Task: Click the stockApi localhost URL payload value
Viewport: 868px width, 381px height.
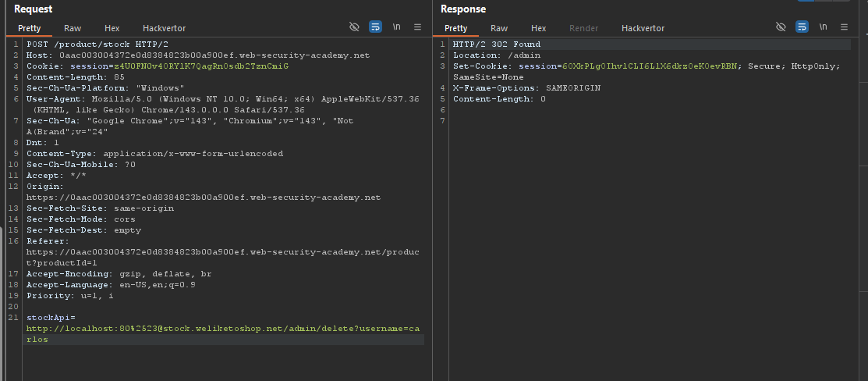Action: click(222, 334)
